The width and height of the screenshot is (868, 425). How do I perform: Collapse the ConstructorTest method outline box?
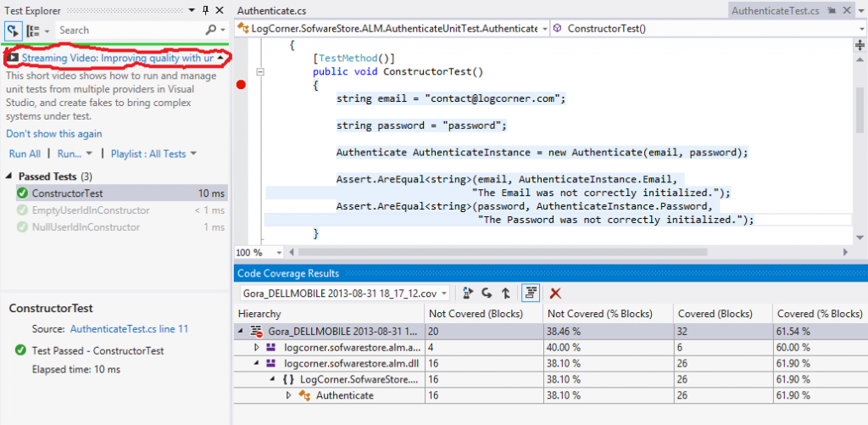pos(261,71)
